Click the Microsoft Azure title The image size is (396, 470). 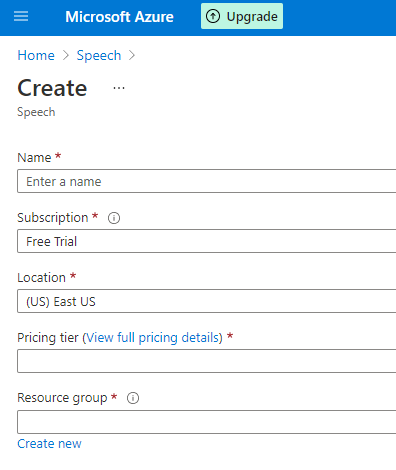(119, 17)
